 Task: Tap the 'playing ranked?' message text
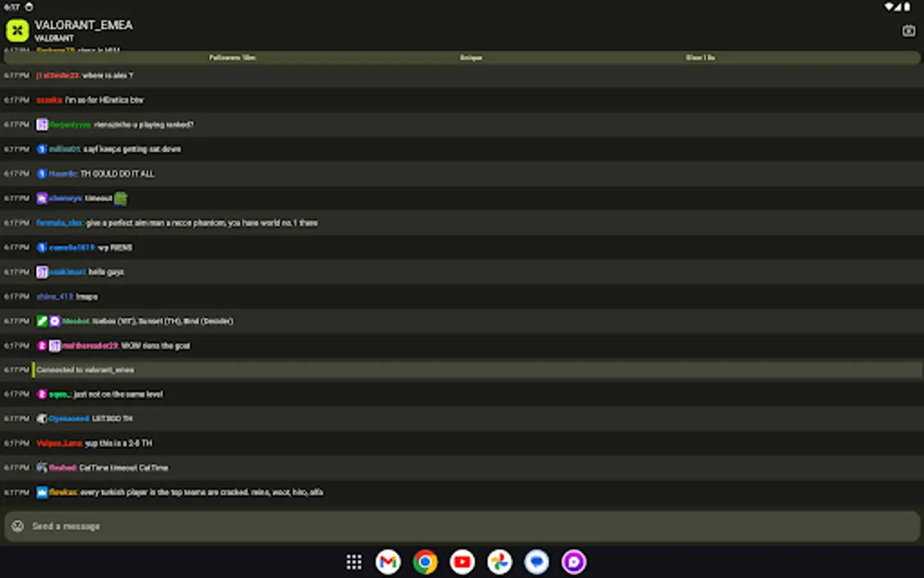pos(144,125)
